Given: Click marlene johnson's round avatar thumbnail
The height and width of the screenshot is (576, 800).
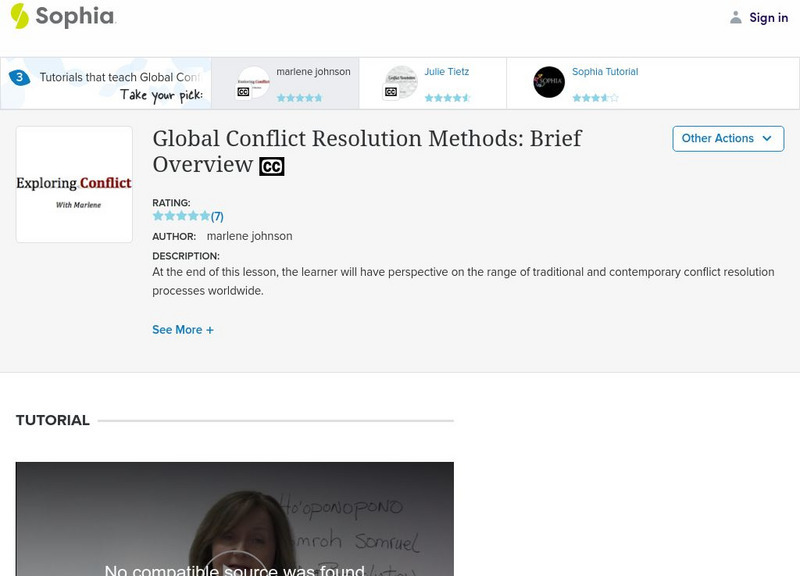Looking at the screenshot, I should pyautogui.click(x=254, y=82).
